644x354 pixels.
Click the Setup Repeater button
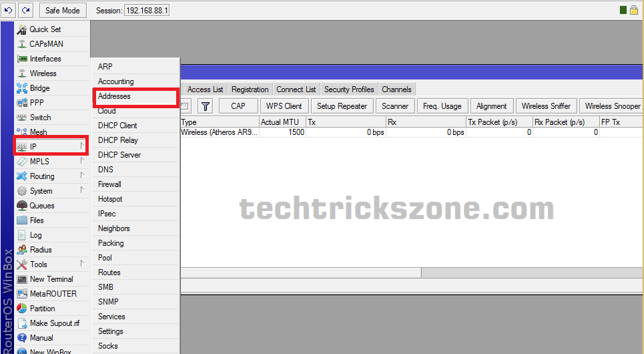point(342,106)
